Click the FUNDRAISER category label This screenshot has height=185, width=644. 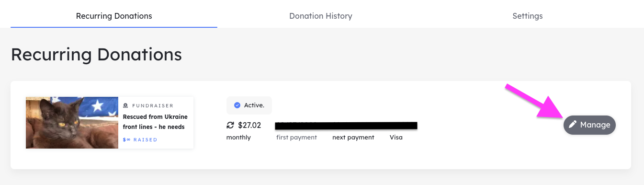(153, 105)
